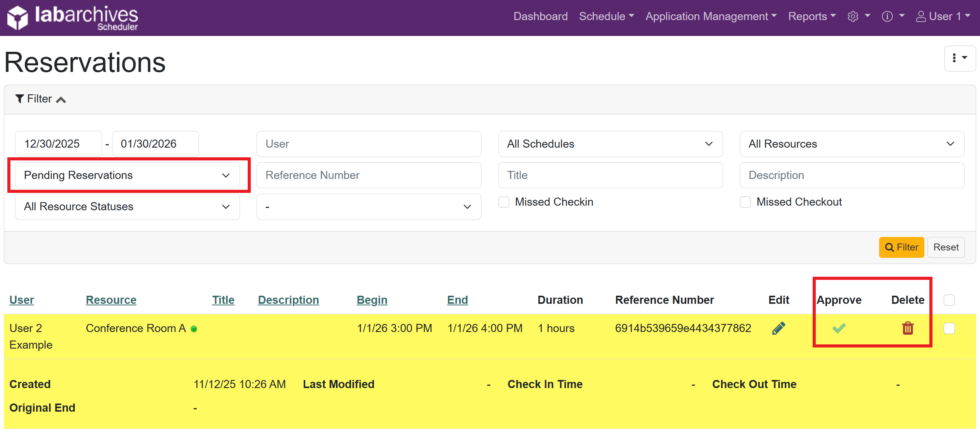Click the green approve checkmark icon
This screenshot has height=436, width=980.
pos(839,328)
